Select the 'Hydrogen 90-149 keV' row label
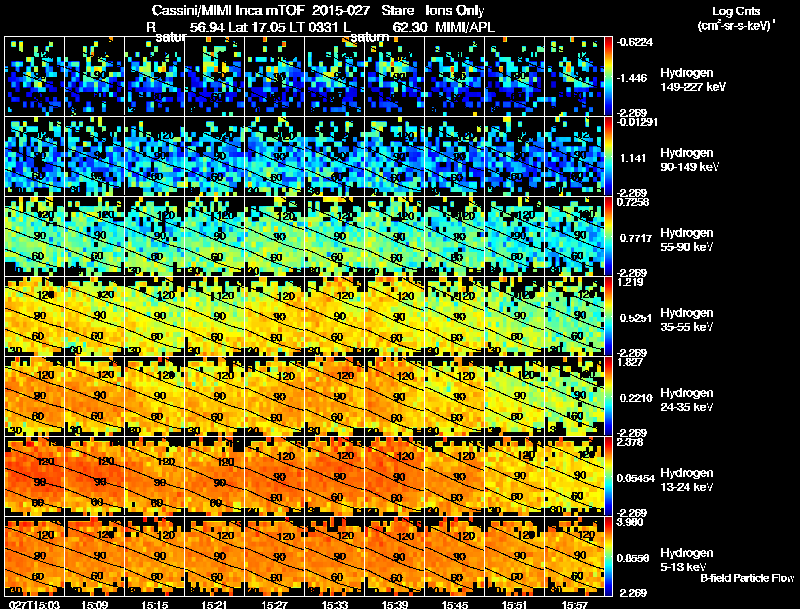The image size is (800, 609). point(689,160)
